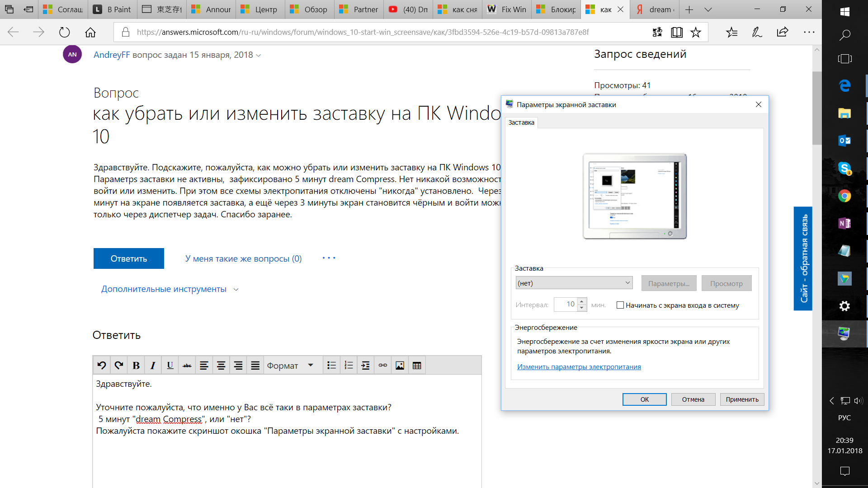Insert an image into reply

click(x=400, y=365)
